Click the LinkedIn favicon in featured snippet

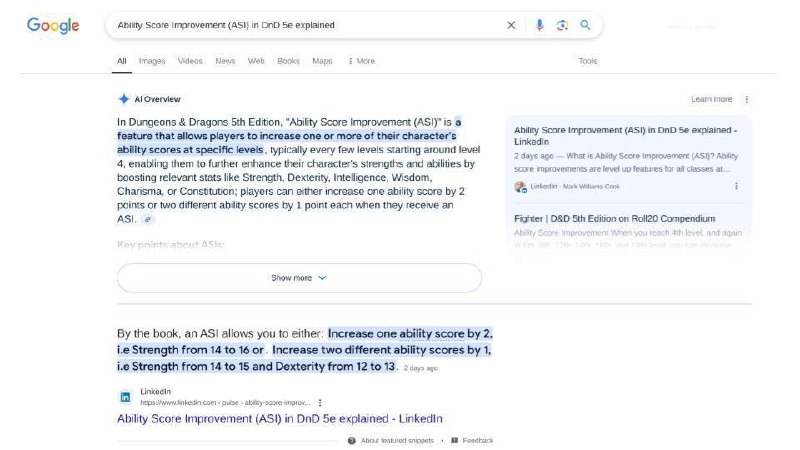point(125,397)
